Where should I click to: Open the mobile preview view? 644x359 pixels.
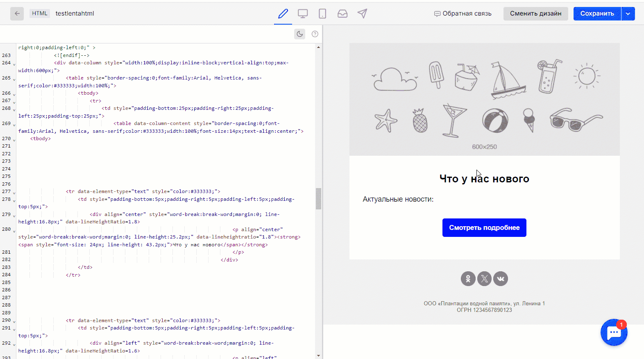tap(322, 14)
